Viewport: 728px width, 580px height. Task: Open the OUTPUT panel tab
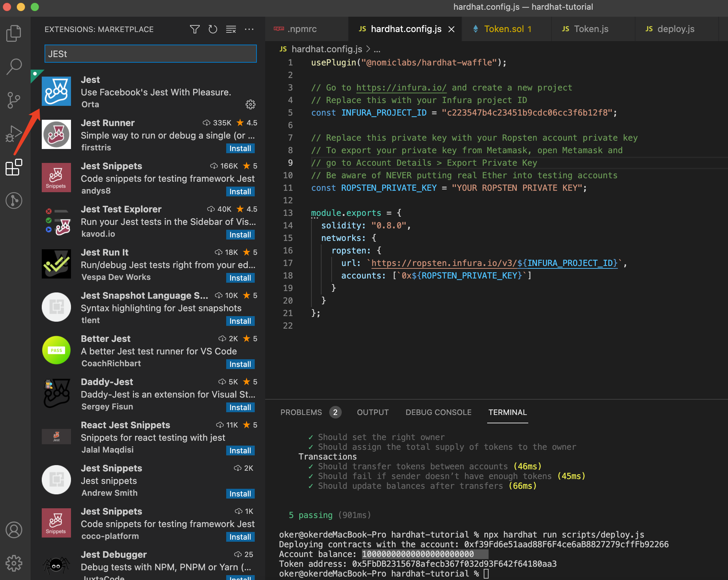[373, 412]
